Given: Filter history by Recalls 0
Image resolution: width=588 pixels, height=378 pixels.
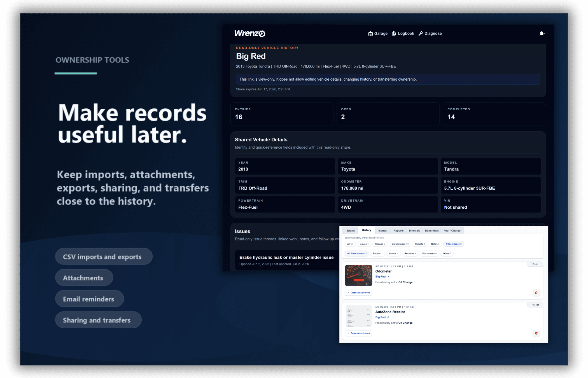Looking at the screenshot, I should [x=420, y=244].
